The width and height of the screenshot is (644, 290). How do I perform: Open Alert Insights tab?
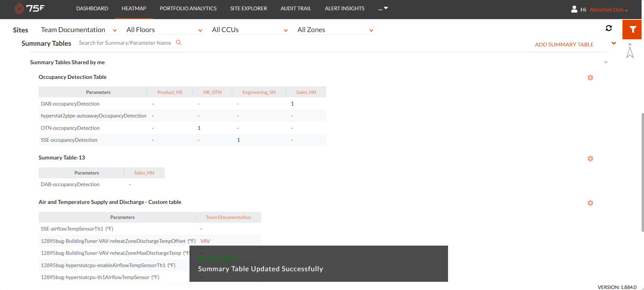click(x=345, y=9)
